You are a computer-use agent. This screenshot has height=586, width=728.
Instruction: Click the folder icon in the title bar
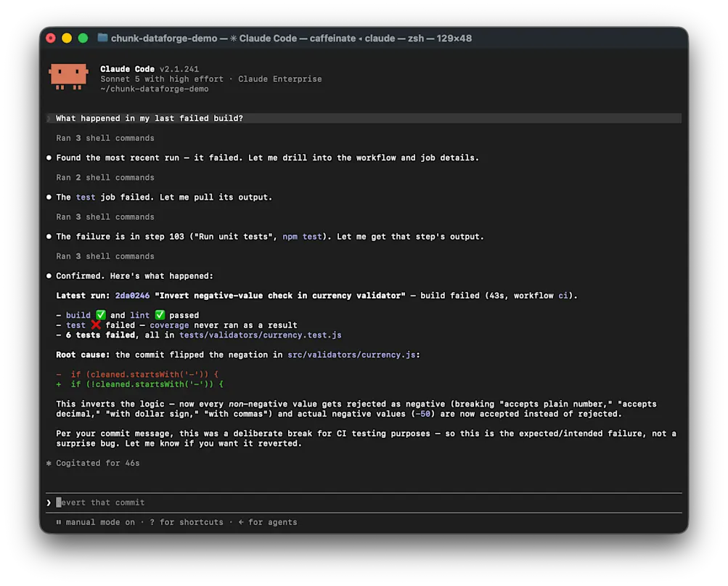tap(102, 38)
